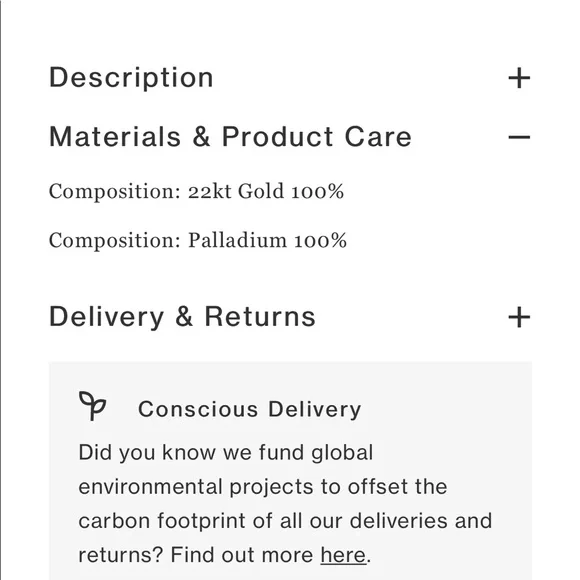Click the "Find out more" phrase
The height and width of the screenshot is (580, 580).
tap(242, 555)
